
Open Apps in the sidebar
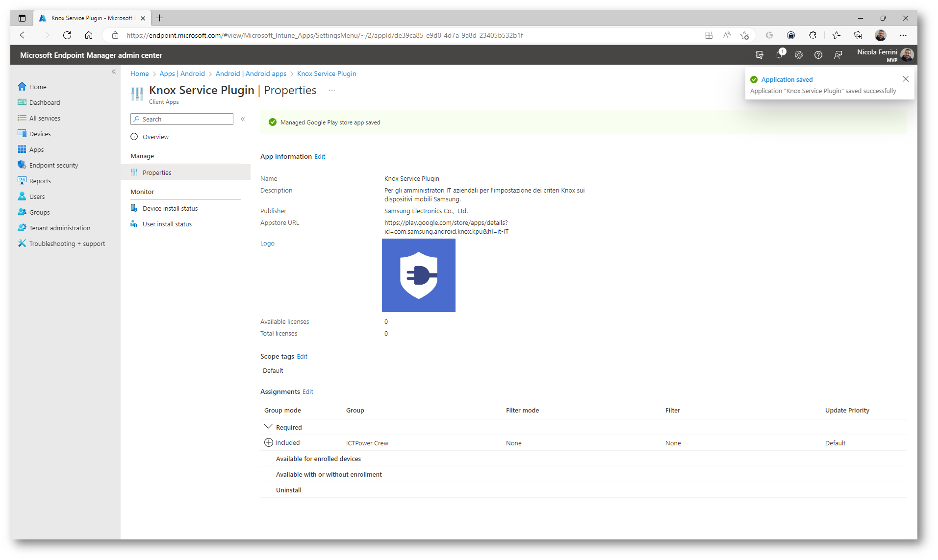coord(30,149)
